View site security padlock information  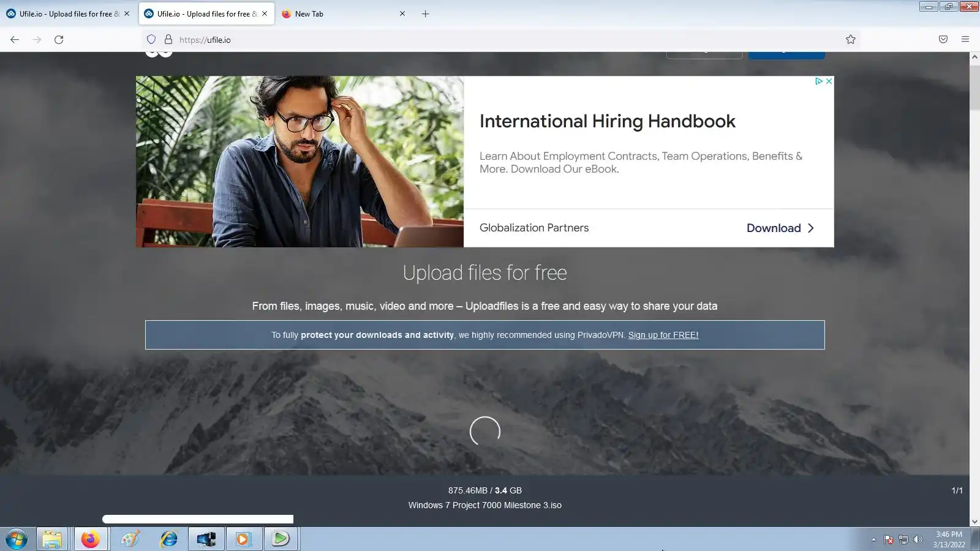click(168, 40)
